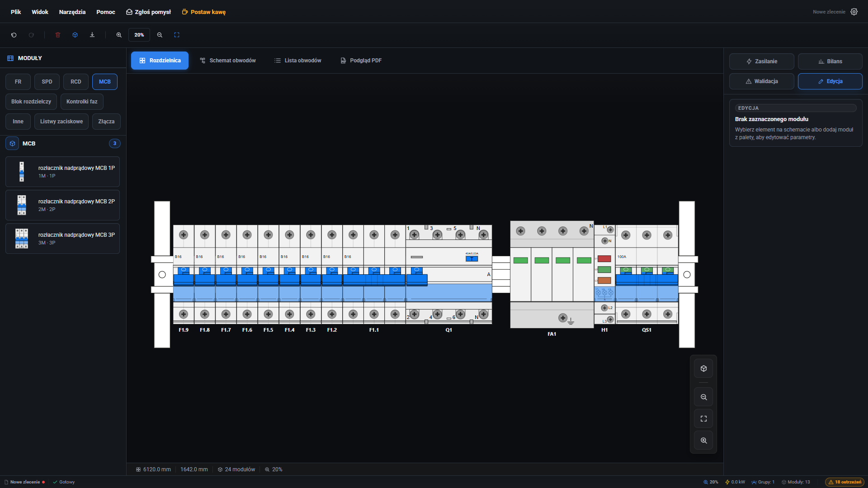Screen dimensions: 868x488
Task: Open the Bilans panel
Action: click(x=830, y=61)
